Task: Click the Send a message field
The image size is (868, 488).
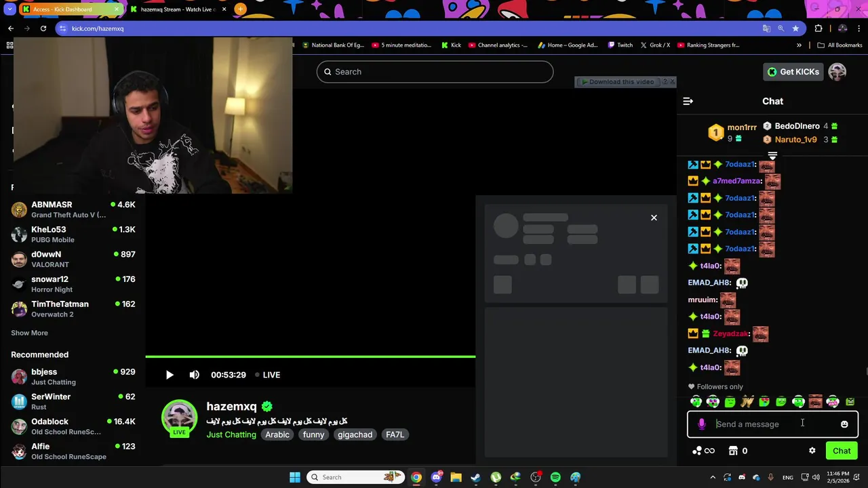Action: coord(773,424)
